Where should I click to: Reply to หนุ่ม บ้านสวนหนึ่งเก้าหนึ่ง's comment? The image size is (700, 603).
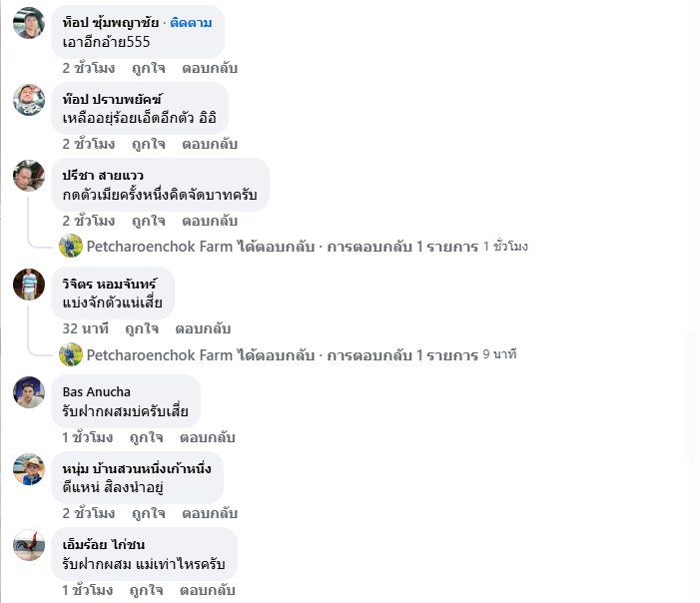tap(210, 513)
